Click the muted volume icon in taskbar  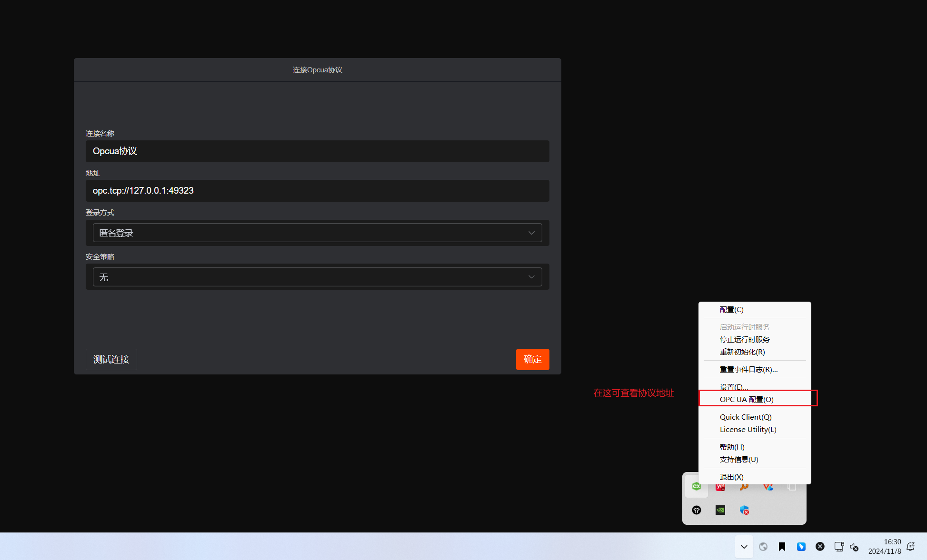(854, 547)
